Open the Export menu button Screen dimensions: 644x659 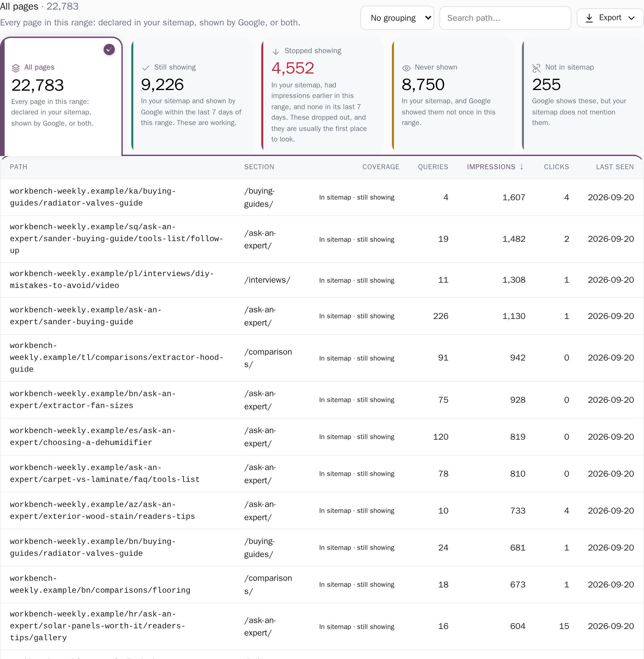pyautogui.click(x=609, y=18)
